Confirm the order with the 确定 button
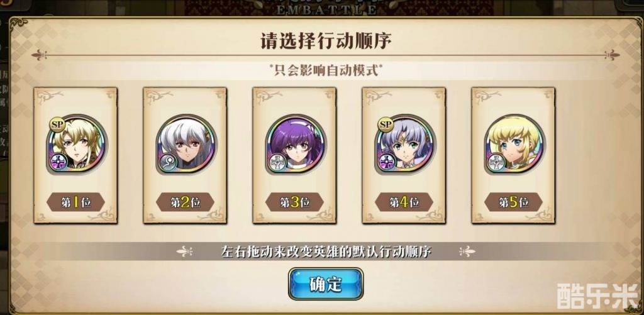 point(326,284)
